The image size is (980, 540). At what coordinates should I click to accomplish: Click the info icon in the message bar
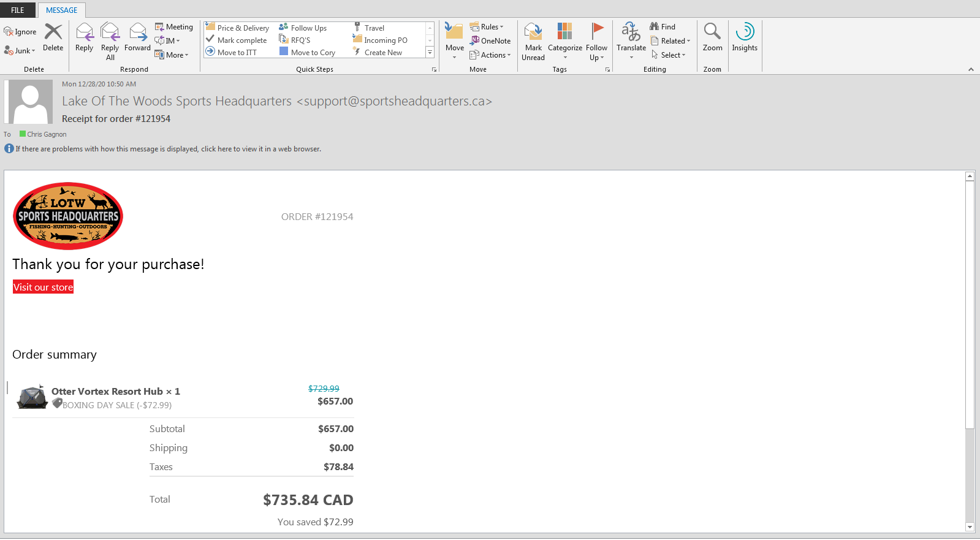[9, 149]
